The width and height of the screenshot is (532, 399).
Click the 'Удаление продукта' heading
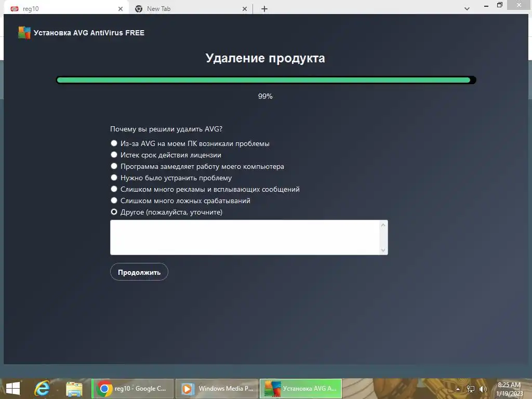[x=265, y=58]
